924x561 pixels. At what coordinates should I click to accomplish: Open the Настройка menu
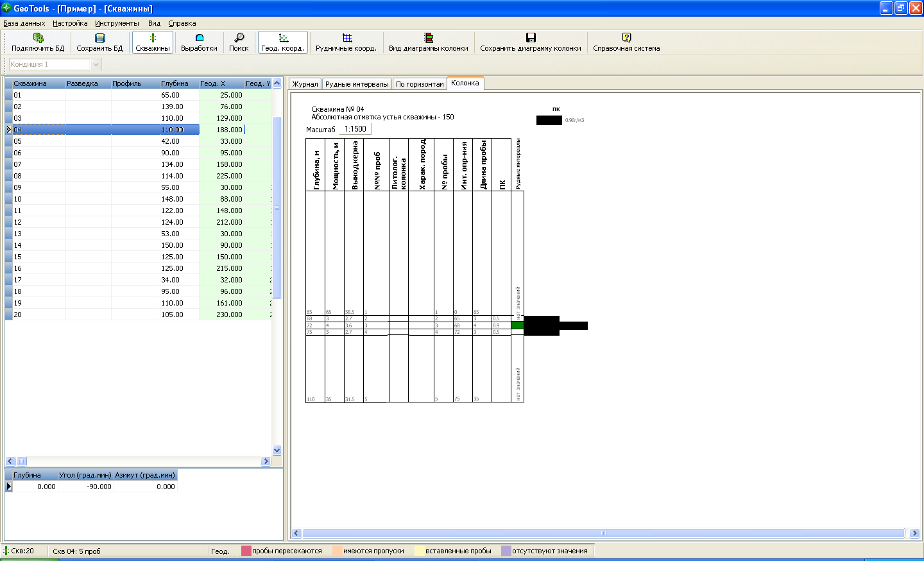pyautogui.click(x=70, y=23)
